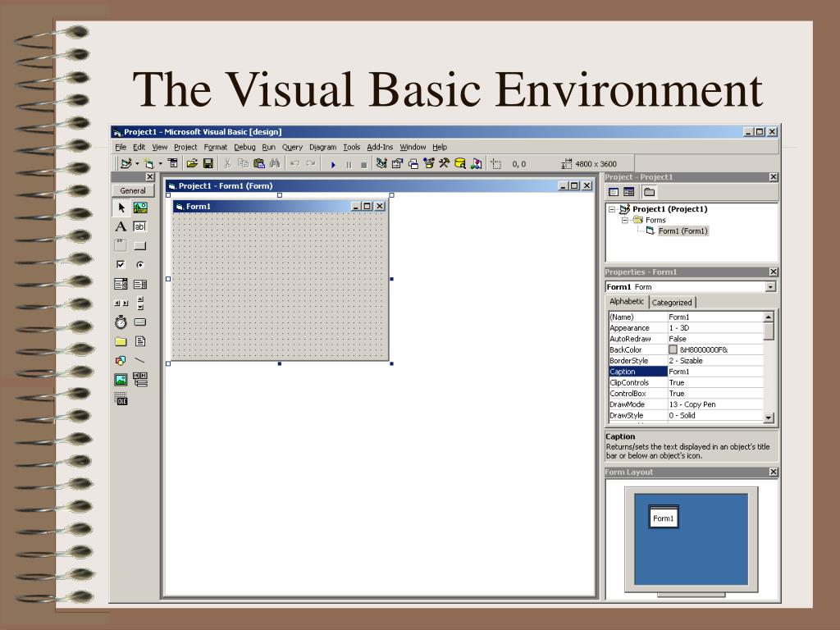The width and height of the screenshot is (840, 630).
Task: Show Form Layout Window toolbar icon
Action: [x=413, y=164]
